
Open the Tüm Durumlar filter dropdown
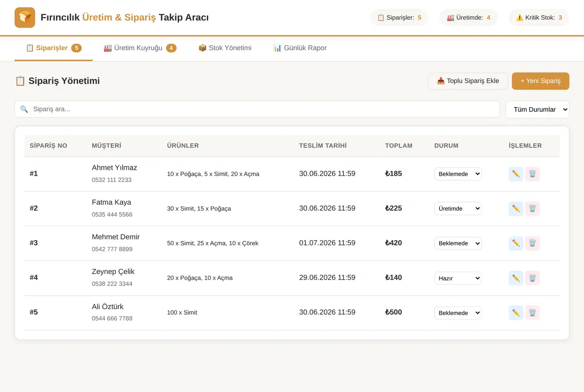click(537, 109)
